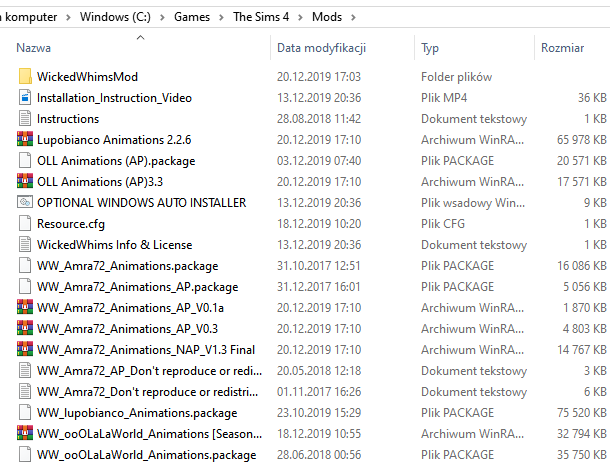Click the size value 75 520 KB
Image resolution: width=610 pixels, height=467 pixels.
582,413
